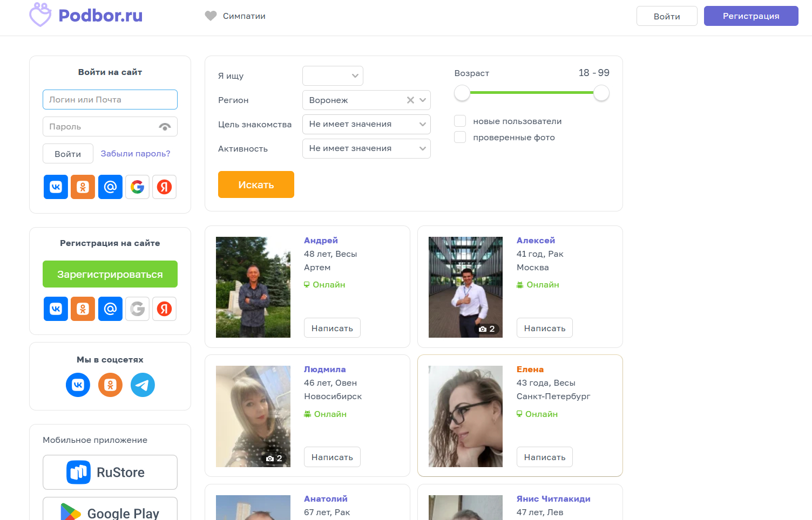
Task: Write a message to Андрей
Action: (x=332, y=328)
